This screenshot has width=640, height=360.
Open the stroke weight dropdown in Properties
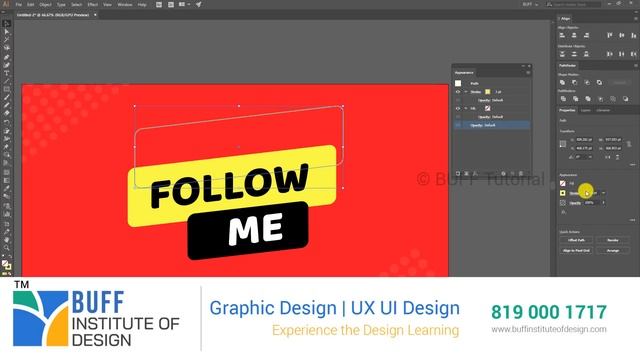pyautogui.click(x=603, y=193)
